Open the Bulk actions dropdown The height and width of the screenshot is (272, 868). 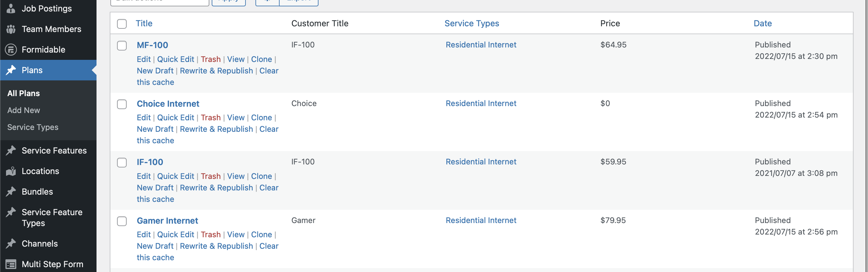coord(159,2)
